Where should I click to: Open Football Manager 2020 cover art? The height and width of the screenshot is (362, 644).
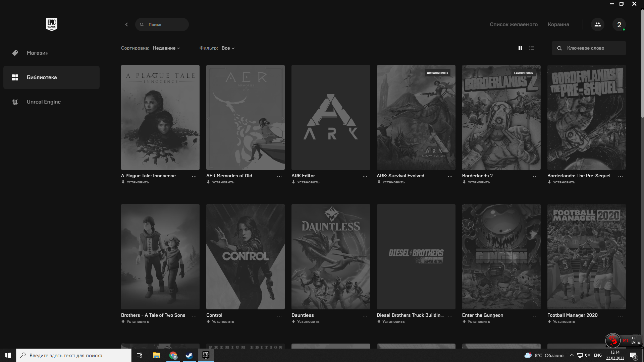pos(587,257)
